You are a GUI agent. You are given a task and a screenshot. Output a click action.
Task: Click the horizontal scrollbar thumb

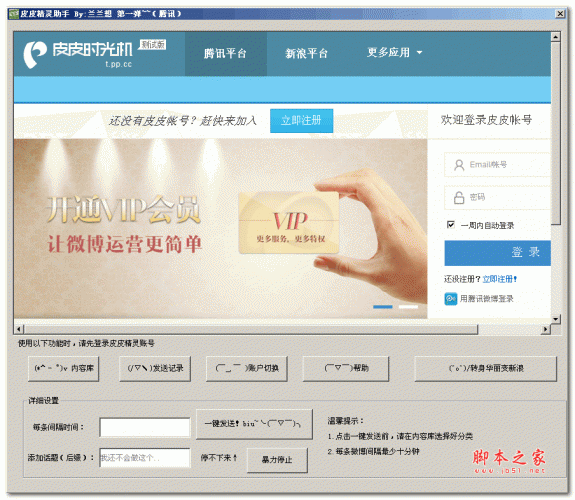tap(251, 329)
